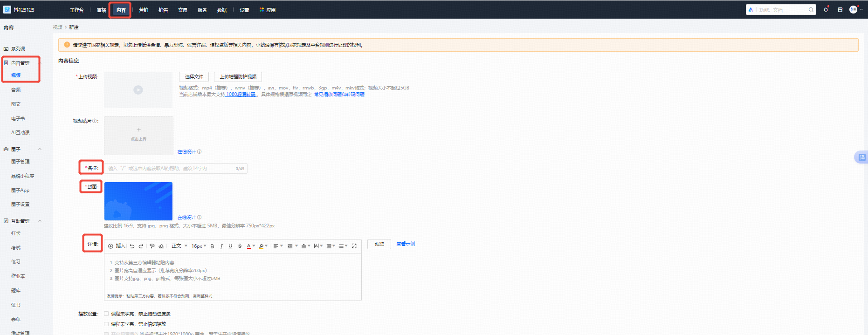The height and width of the screenshot is (335, 868).
Task: Open the 常见播放问题和转码问题 link
Action: point(339,94)
